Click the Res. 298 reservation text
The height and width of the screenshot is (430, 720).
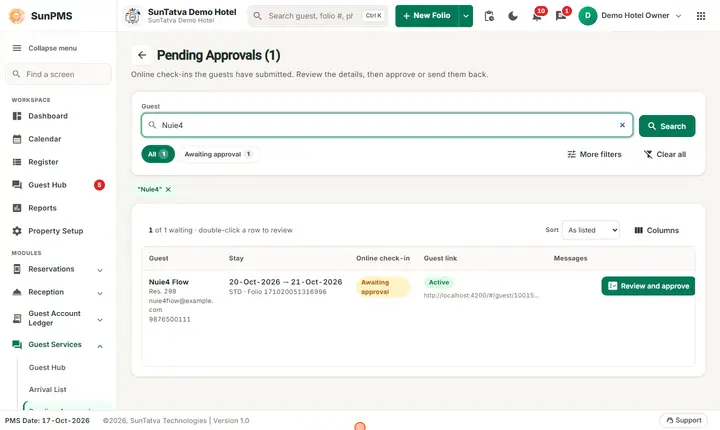click(x=163, y=291)
